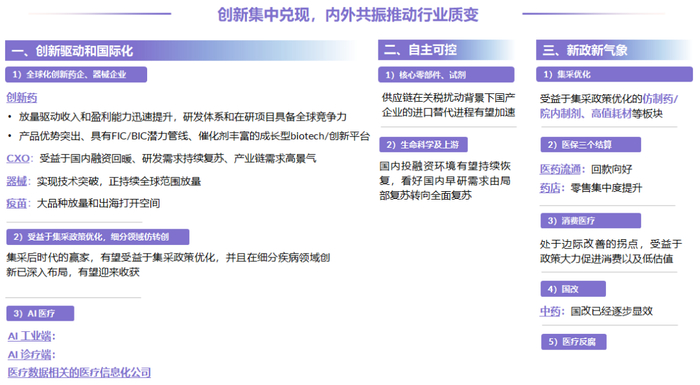
Task: Click the label 1) 核心零部件、试剂
Action: click(x=446, y=75)
